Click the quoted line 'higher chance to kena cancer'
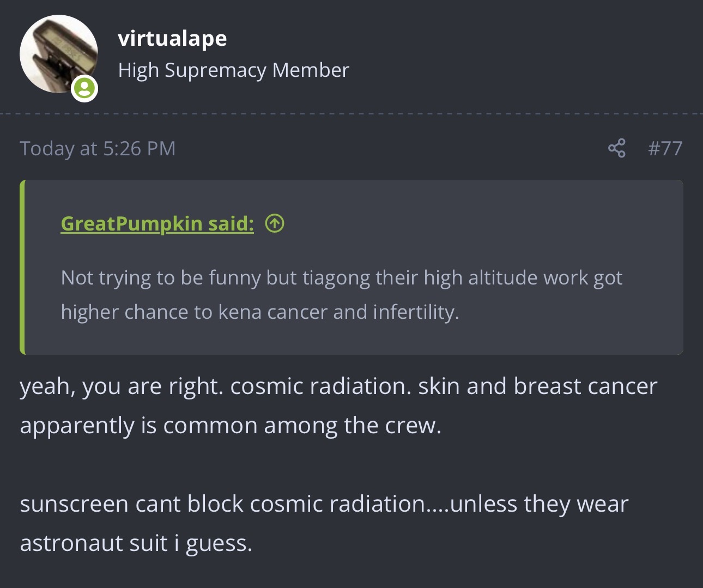The image size is (703, 588). (x=260, y=312)
